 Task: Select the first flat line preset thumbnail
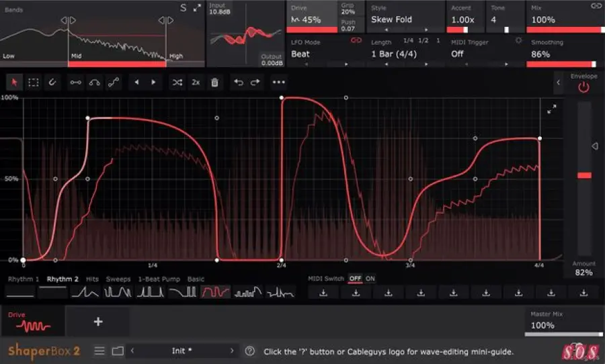coord(20,292)
